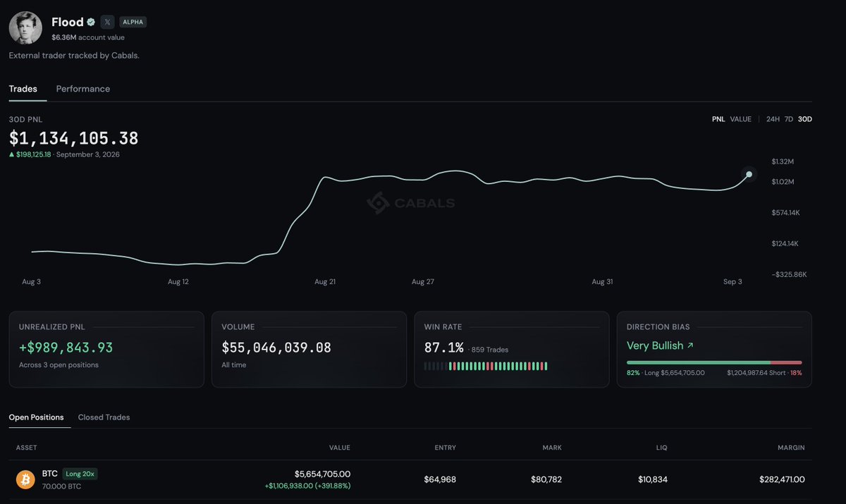Click the $64,968 entry price cell
846x504 pixels.
coord(440,479)
